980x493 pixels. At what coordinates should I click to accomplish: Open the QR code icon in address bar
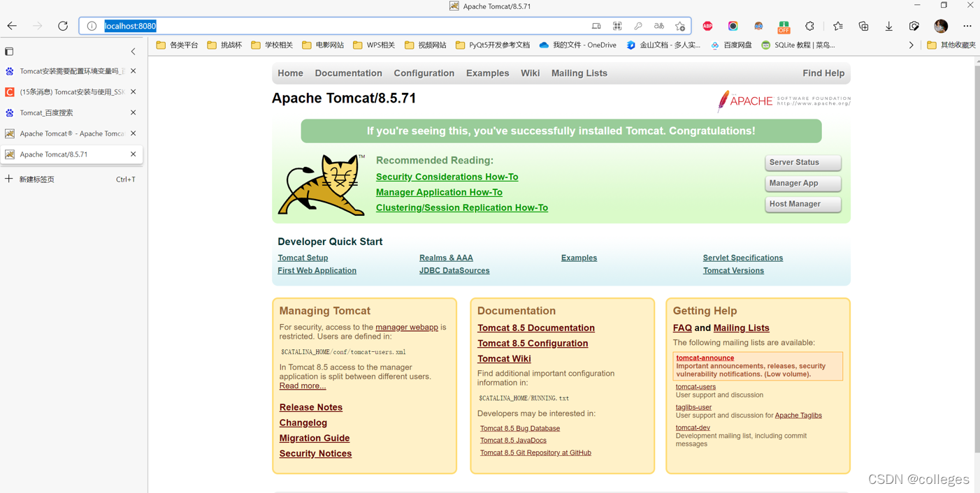(617, 26)
